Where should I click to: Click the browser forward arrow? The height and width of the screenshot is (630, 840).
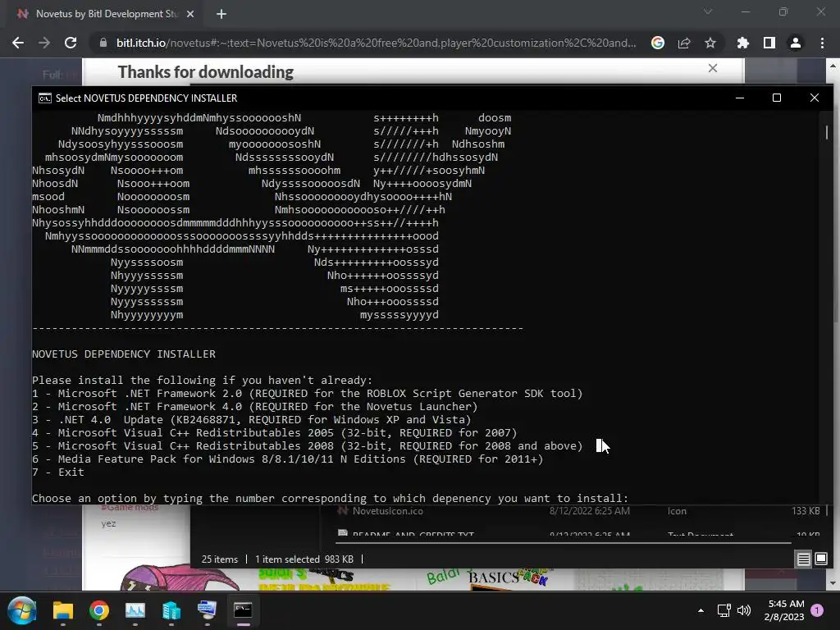[x=44, y=43]
